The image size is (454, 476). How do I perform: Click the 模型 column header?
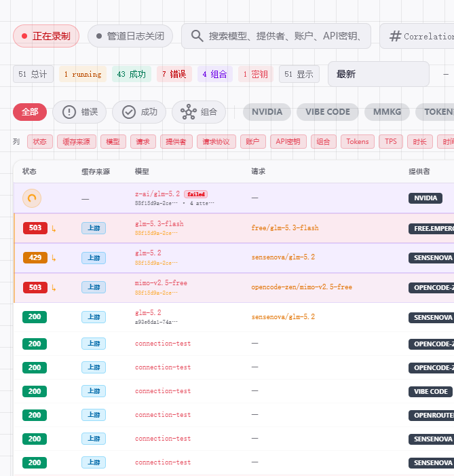click(142, 172)
